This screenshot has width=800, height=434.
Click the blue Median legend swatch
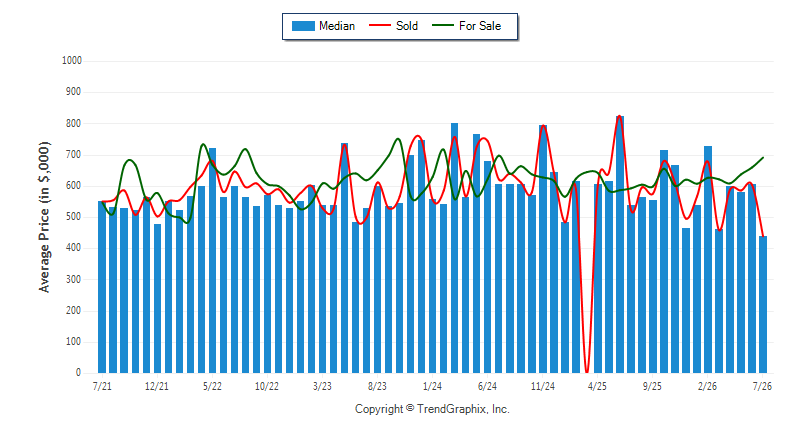(303, 26)
